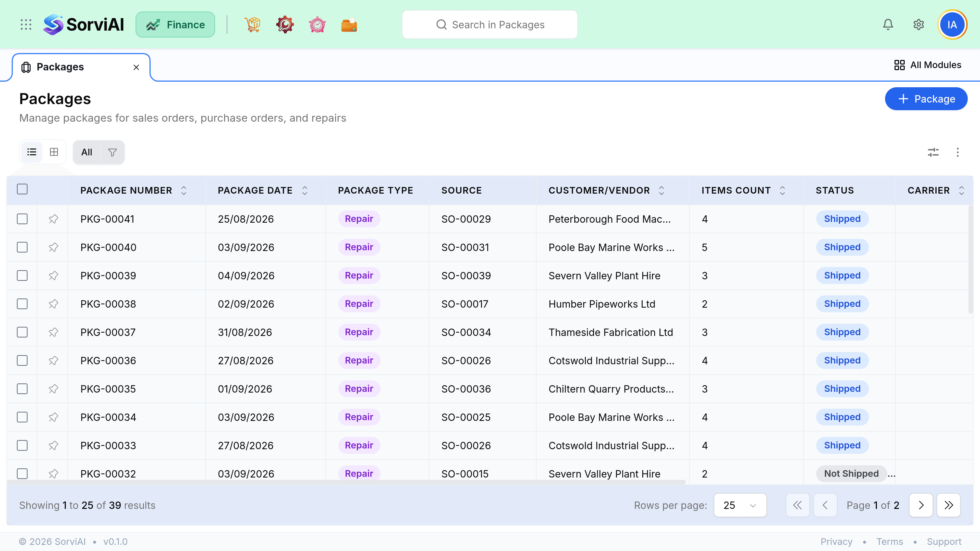Open the filter funnel

112,153
